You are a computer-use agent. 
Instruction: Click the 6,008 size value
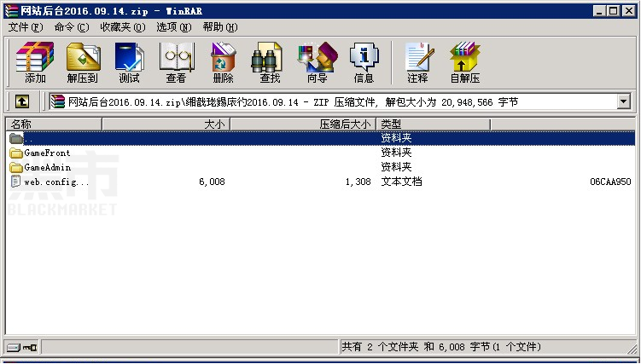point(213,182)
